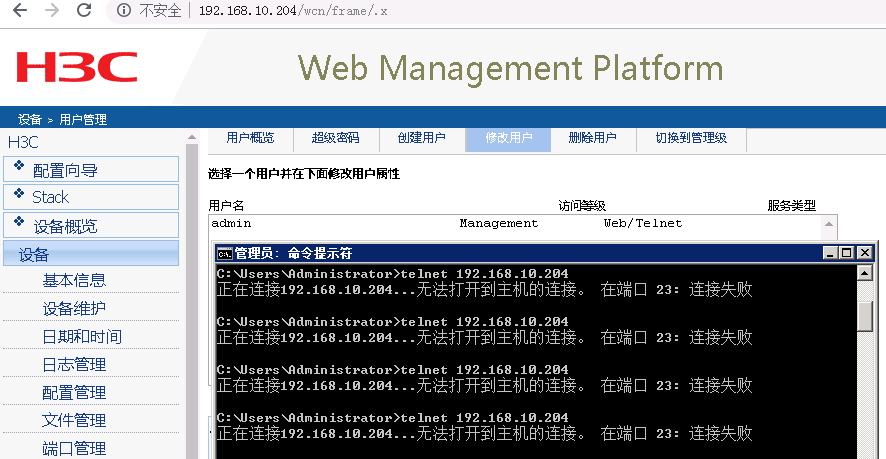886x459 pixels.
Task: Open the 删除用户 tab
Action: pyautogui.click(x=593, y=138)
